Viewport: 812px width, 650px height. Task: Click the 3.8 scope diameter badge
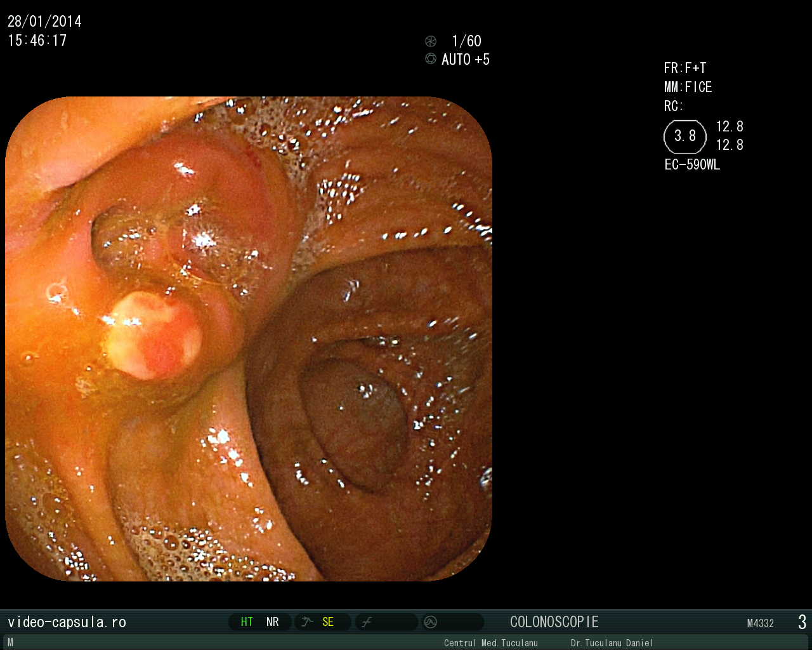685,136
